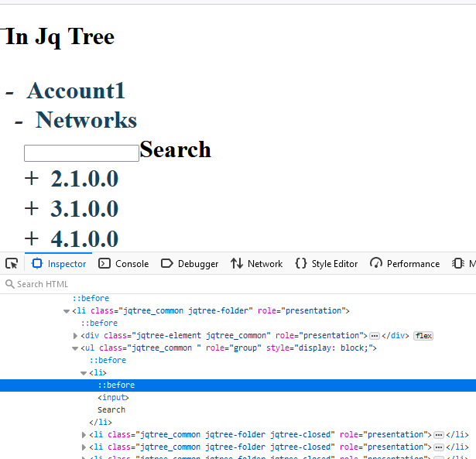Open the Style Editor tab
476x459 pixels.
(x=327, y=263)
